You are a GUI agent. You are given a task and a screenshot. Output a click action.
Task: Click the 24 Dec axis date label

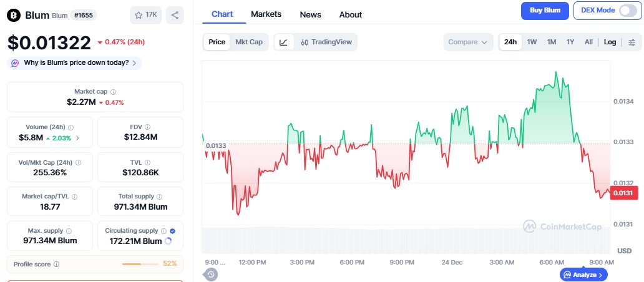(451, 262)
